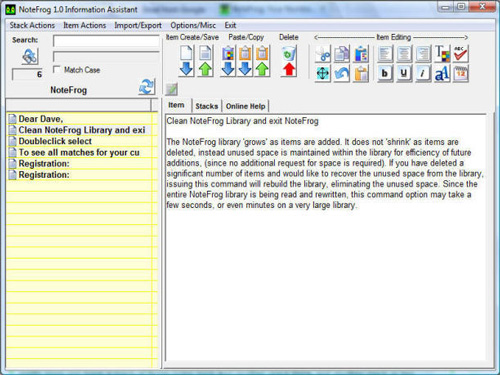Close the NoteFrog window
500x375 pixels.
coord(482,7)
